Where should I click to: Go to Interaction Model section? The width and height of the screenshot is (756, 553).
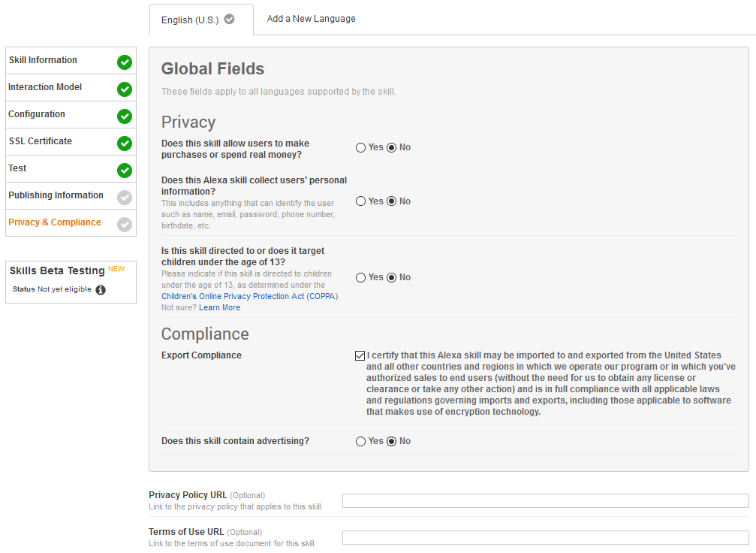click(71, 87)
